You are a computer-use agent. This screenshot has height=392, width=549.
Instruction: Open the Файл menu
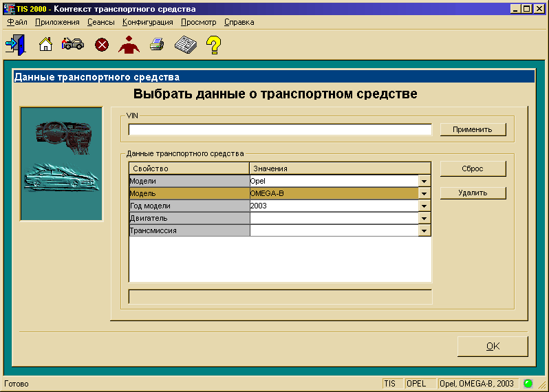17,23
